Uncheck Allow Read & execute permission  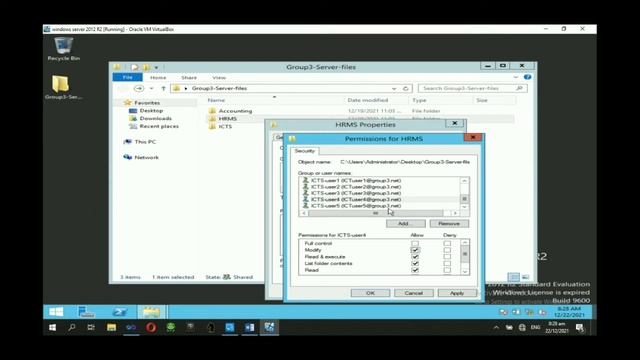pos(415,257)
